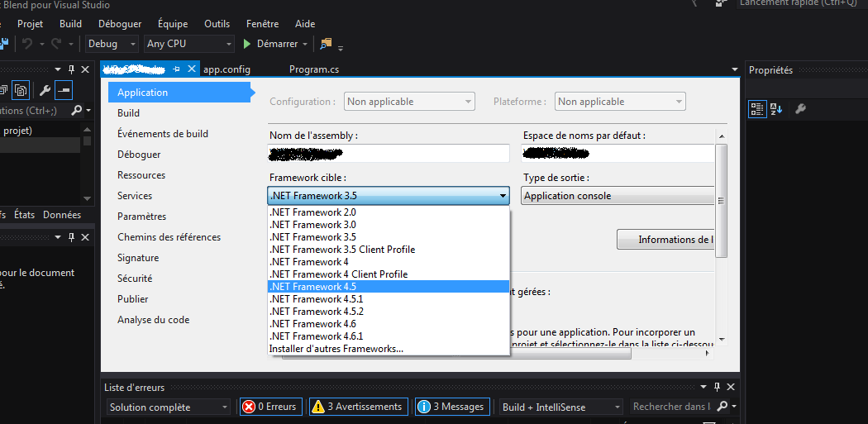Select .NET Framework 4.6.1 from the list

[388, 336]
